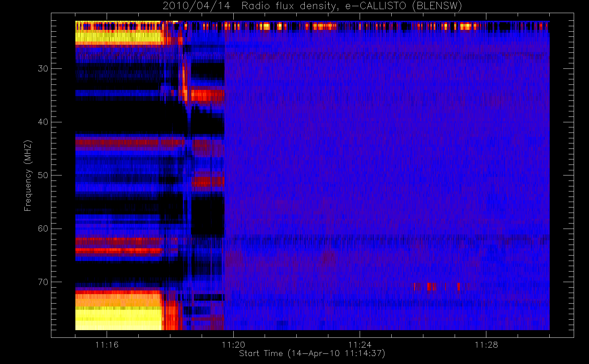Click the 11:24 time tick label
Viewport: 589px width, 364px height.
pyautogui.click(x=360, y=345)
